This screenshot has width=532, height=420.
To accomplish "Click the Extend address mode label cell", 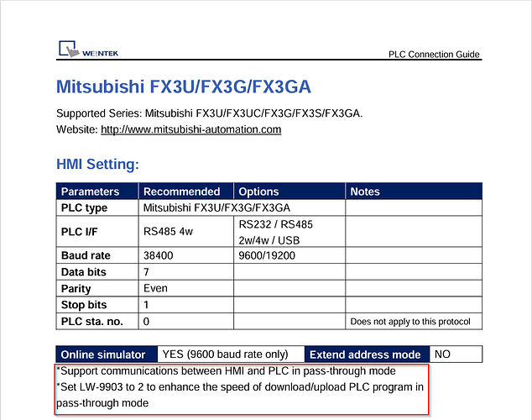I will click(x=367, y=354).
